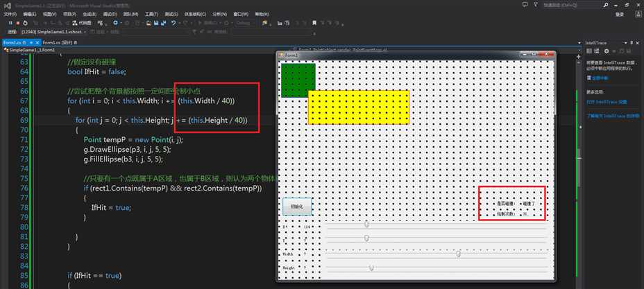The height and width of the screenshot is (289, 644).
Task: Click the Height trackbar thumb in Form1
Action: [x=371, y=268]
